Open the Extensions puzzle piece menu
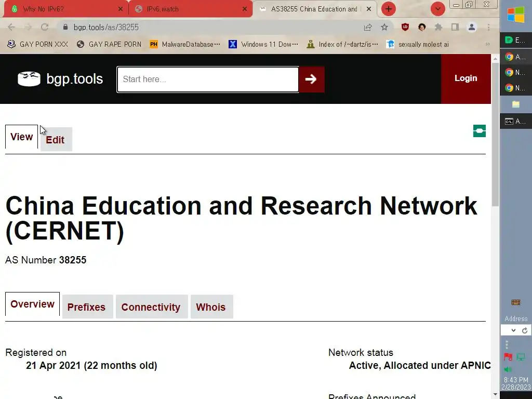 pos(438,27)
